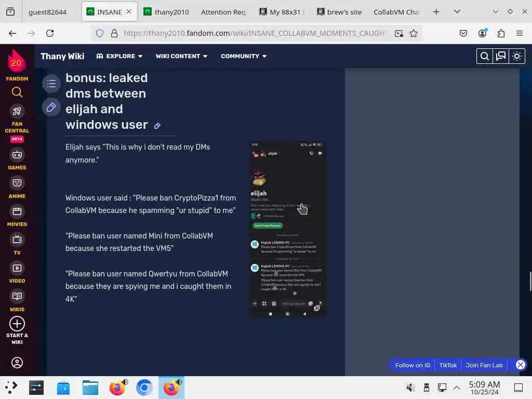Close the INSANE tab

129,11
